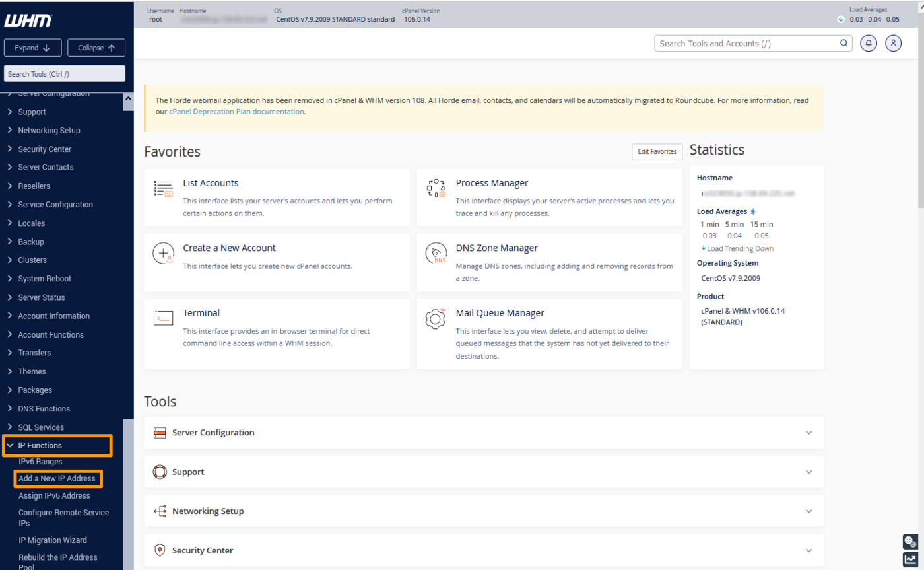Click the WHM logo
924x570 pixels.
[28, 22]
